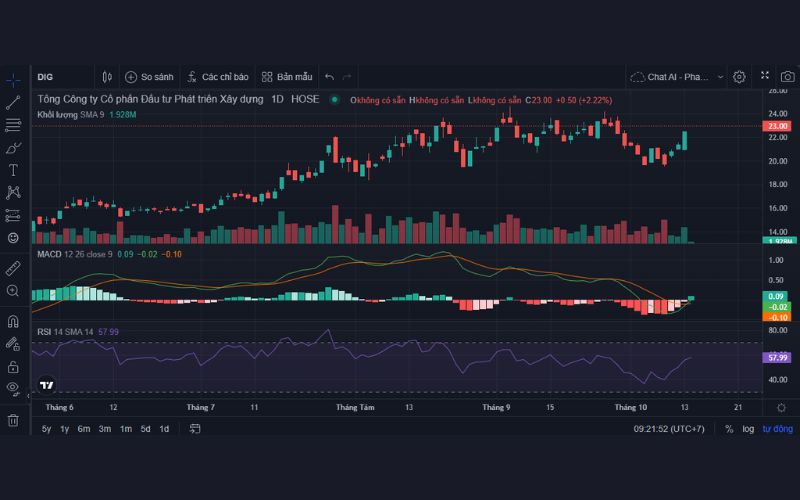Select the ruler measure tool
This screenshot has width=800, height=500.
pyautogui.click(x=13, y=268)
